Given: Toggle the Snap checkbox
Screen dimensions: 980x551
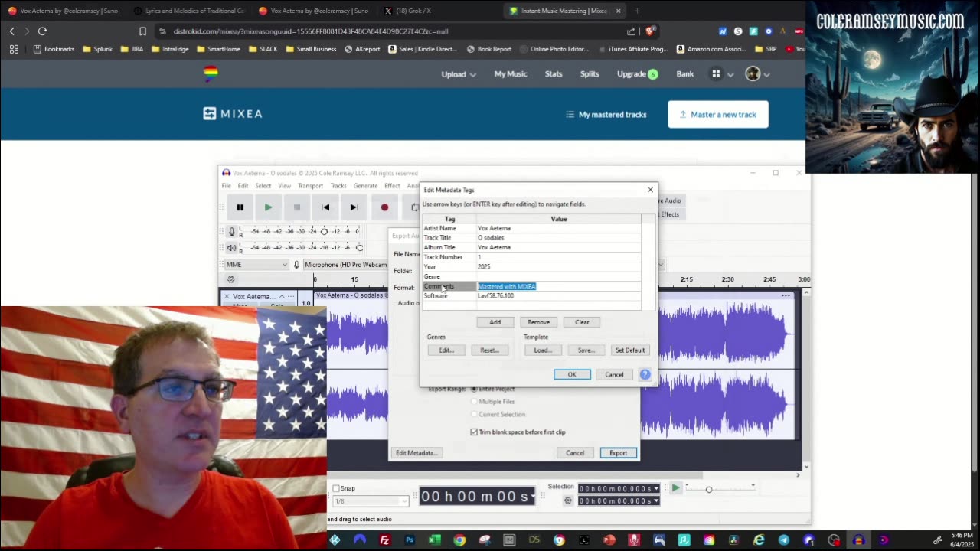Looking at the screenshot, I should pos(336,488).
